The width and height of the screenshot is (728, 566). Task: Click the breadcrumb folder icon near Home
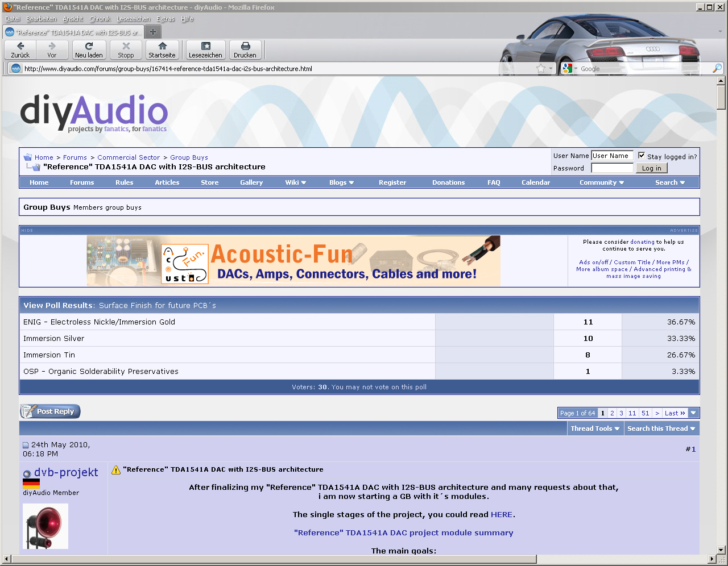point(27,157)
